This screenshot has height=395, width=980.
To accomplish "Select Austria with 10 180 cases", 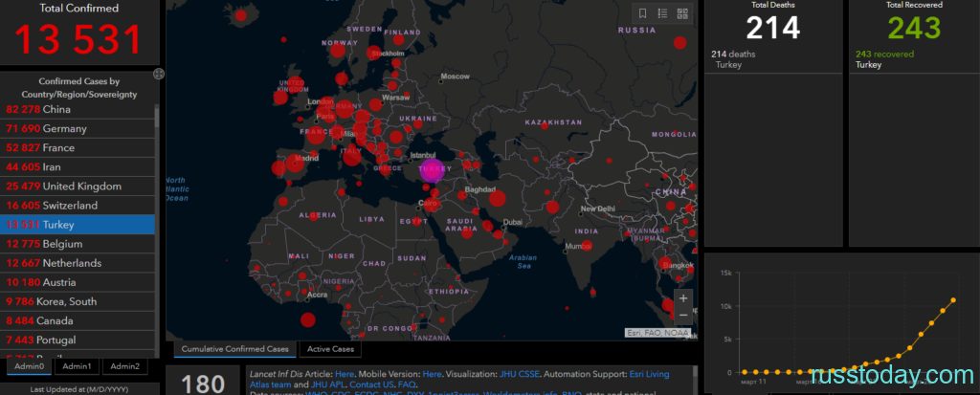I will click(x=77, y=282).
